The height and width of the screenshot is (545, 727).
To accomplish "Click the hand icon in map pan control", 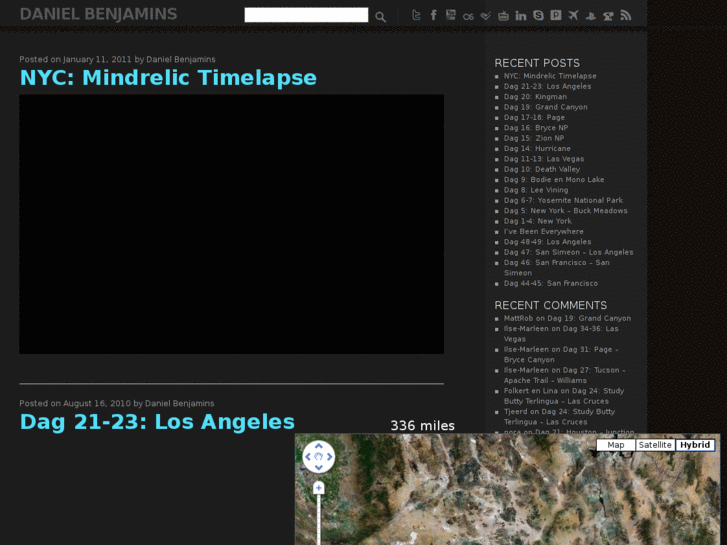I will coord(319,457).
